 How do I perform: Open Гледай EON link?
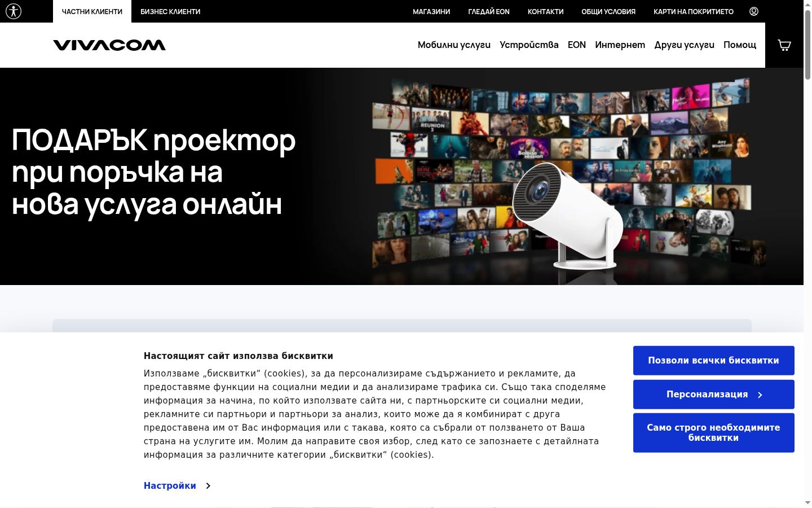point(489,11)
